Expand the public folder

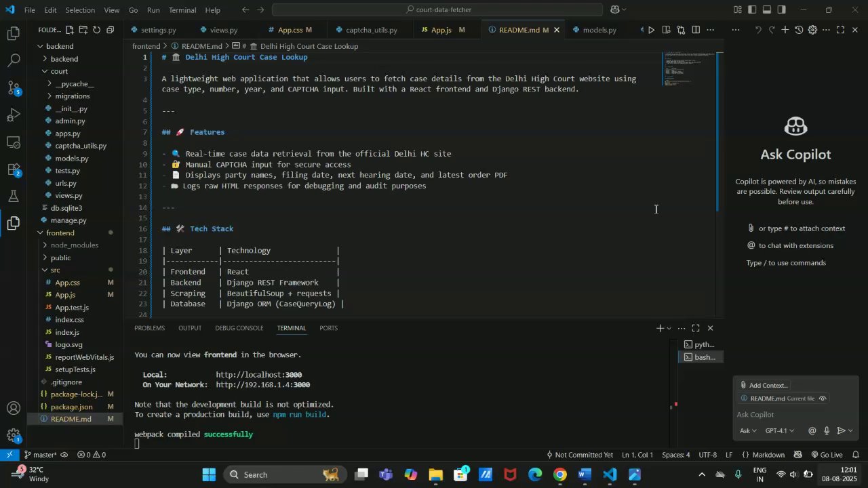point(60,258)
